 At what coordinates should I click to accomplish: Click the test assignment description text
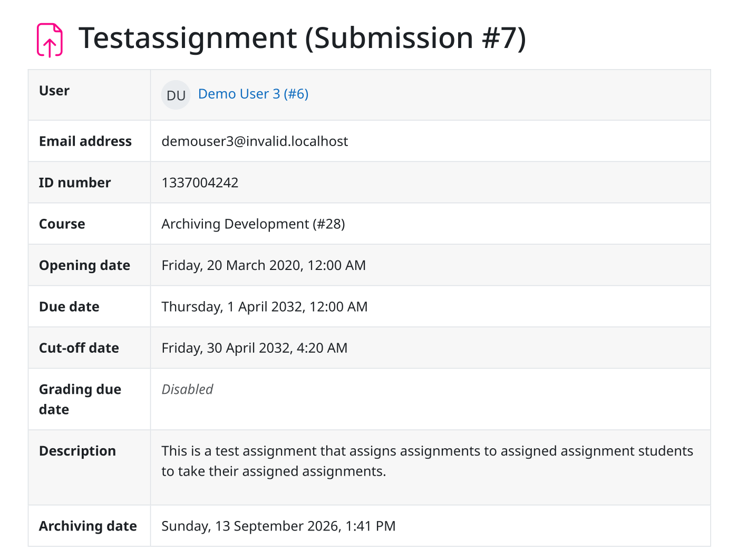[427, 461]
